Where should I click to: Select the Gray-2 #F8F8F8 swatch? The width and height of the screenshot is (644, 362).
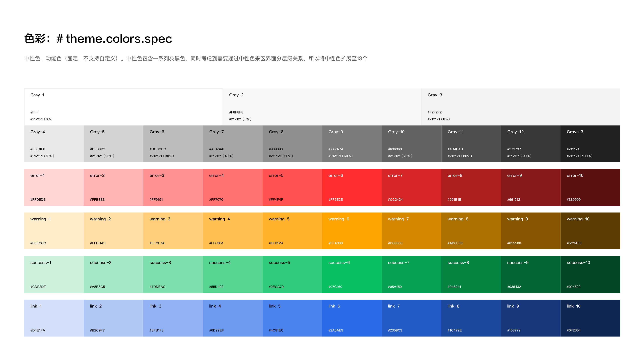click(x=322, y=107)
